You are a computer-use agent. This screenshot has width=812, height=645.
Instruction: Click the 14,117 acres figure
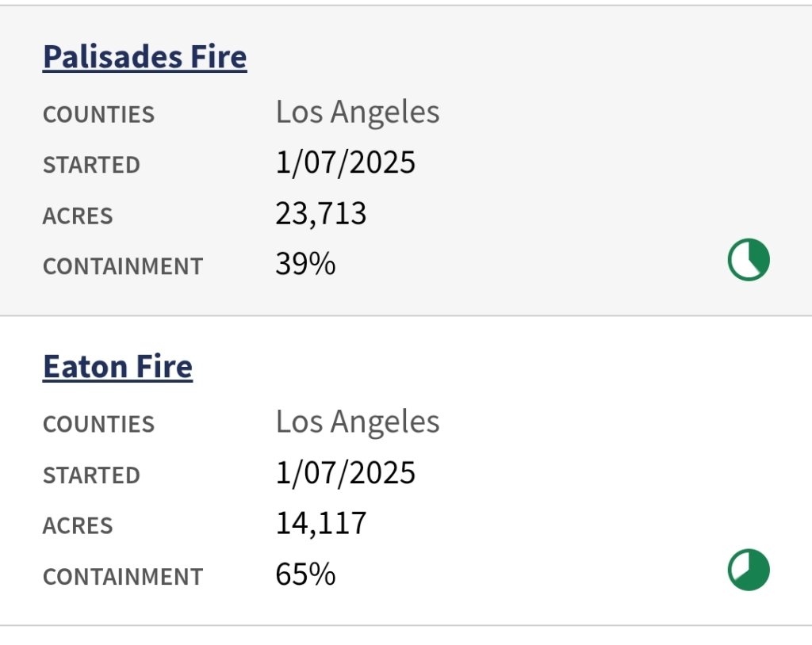[x=321, y=524]
